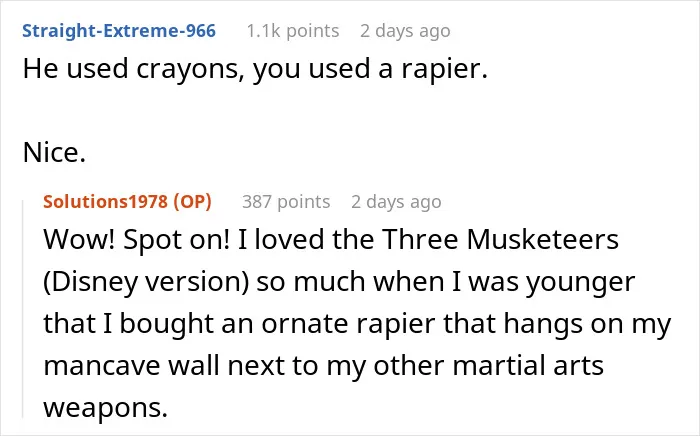The width and height of the screenshot is (700, 436).
Task: Open the reply's '2 days ago' timestamp link
Action: 396,202
